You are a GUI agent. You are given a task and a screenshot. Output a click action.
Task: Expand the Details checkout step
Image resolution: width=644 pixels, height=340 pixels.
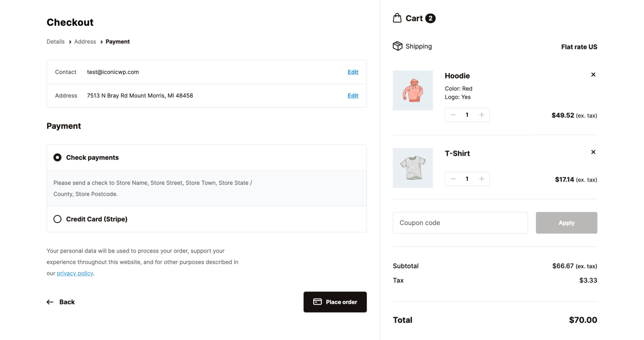[55, 41]
